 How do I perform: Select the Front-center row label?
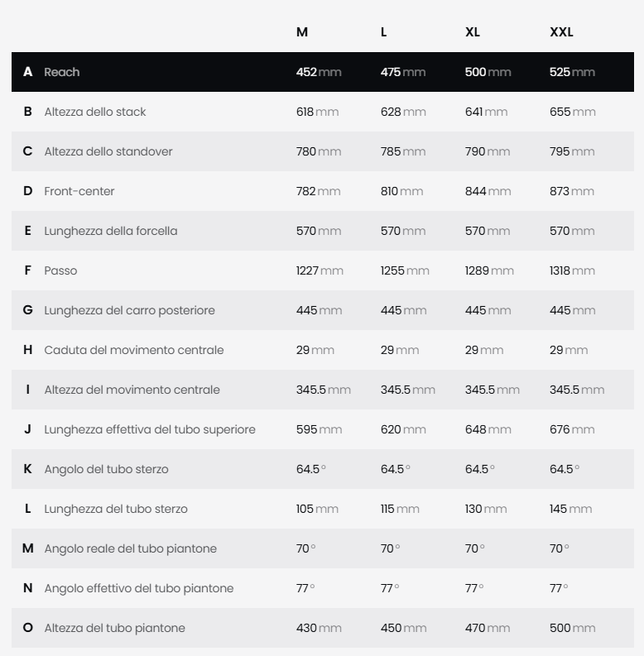pyautogui.click(x=79, y=191)
